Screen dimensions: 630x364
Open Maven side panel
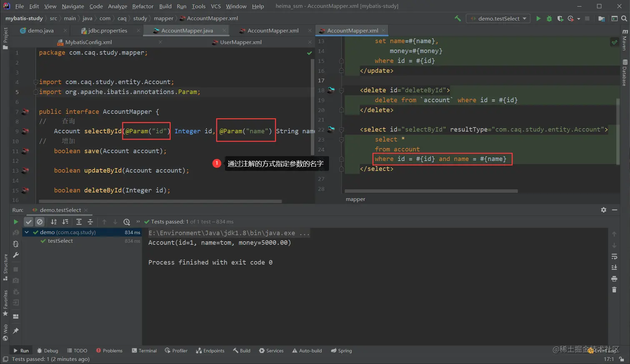point(625,40)
